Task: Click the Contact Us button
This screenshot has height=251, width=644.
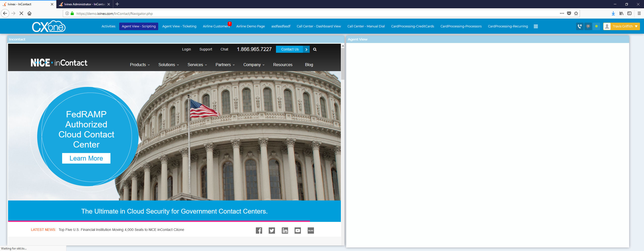Action: [x=293, y=49]
